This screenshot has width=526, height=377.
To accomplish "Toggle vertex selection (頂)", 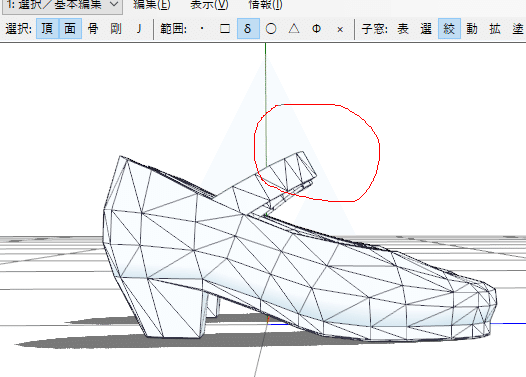I will coord(47,29).
